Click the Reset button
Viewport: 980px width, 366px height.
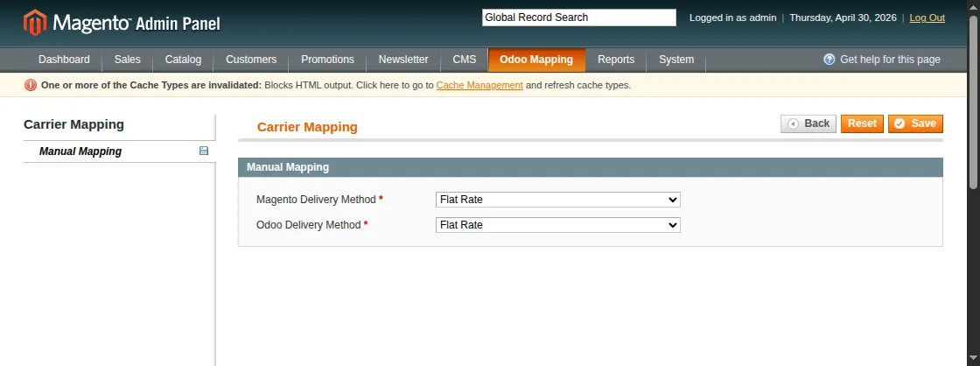click(x=862, y=123)
